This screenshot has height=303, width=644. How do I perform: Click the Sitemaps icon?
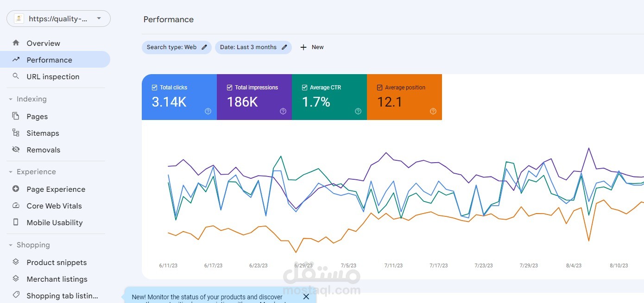click(x=16, y=133)
